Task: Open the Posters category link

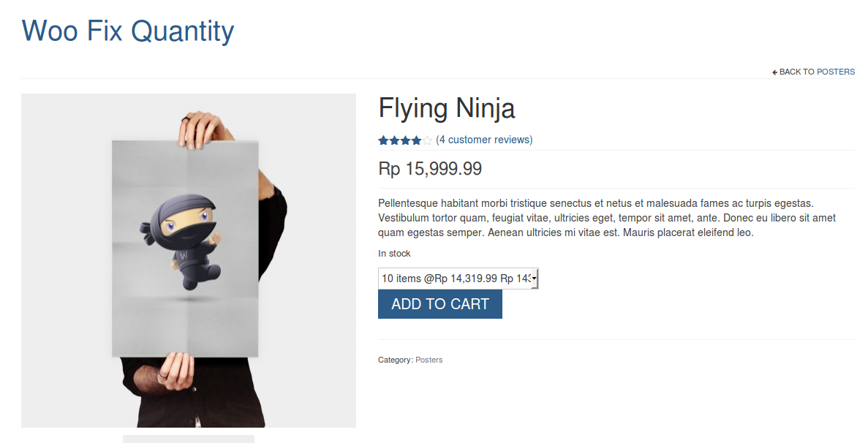Action: click(429, 360)
